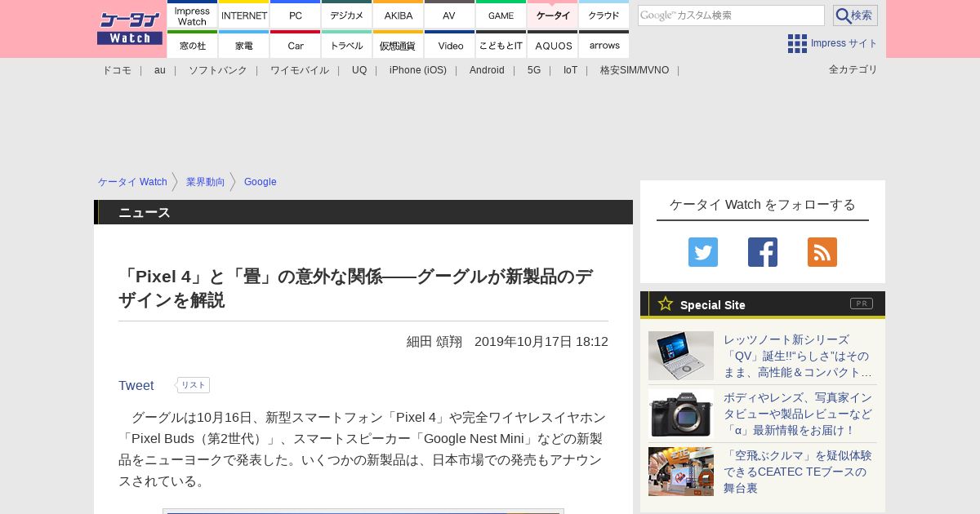
Task: Open the CEATEC booth thumbnail
Action: pyautogui.click(x=681, y=472)
